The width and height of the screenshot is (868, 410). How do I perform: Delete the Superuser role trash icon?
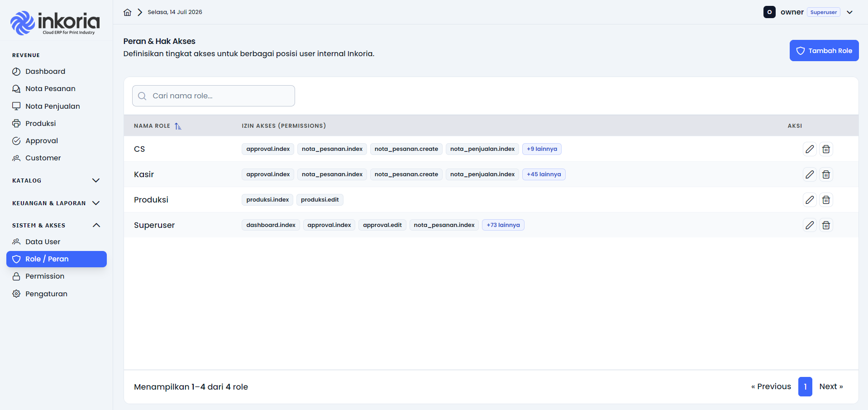coord(826,225)
